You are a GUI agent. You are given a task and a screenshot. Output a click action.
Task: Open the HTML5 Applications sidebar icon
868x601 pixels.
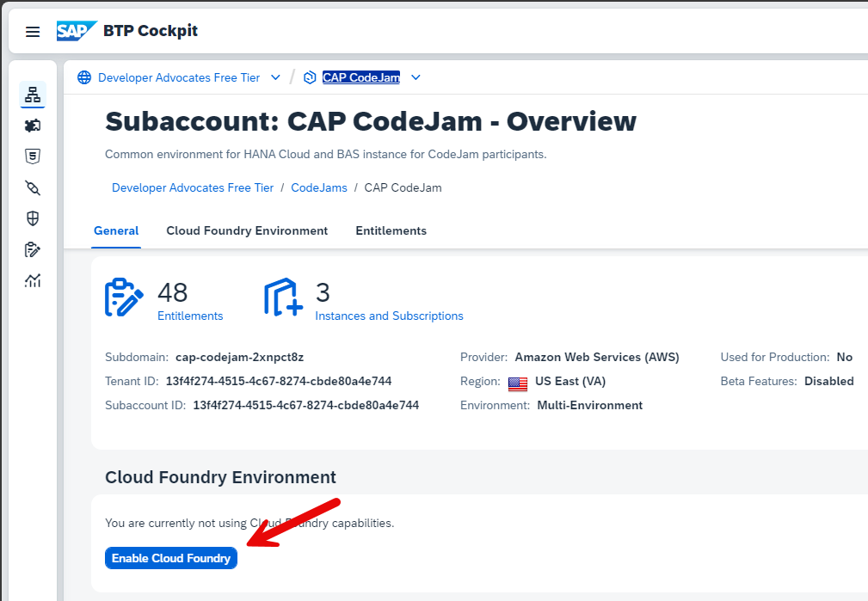(33, 156)
